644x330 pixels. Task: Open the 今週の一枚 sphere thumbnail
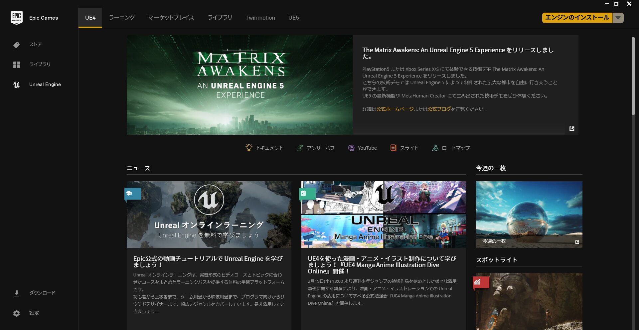pos(529,214)
